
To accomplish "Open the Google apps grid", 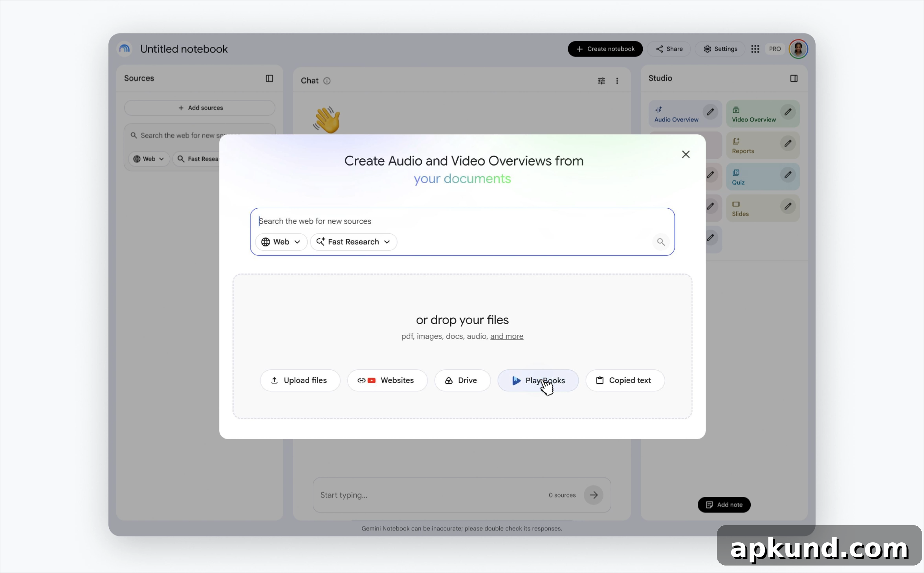I will [x=755, y=49].
